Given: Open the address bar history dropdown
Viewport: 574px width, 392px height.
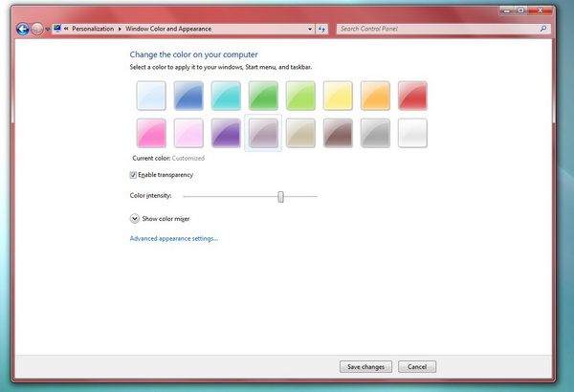Looking at the screenshot, I should [310, 30].
